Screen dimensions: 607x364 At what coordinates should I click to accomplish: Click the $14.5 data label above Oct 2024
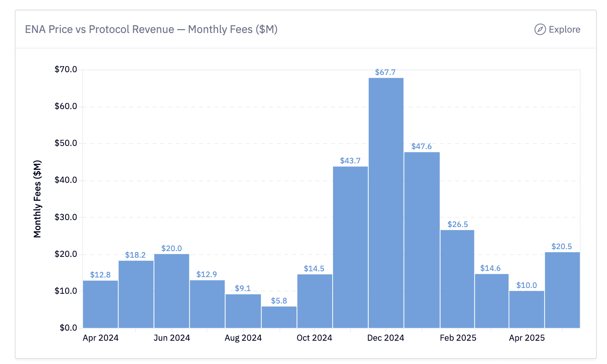coord(314,268)
